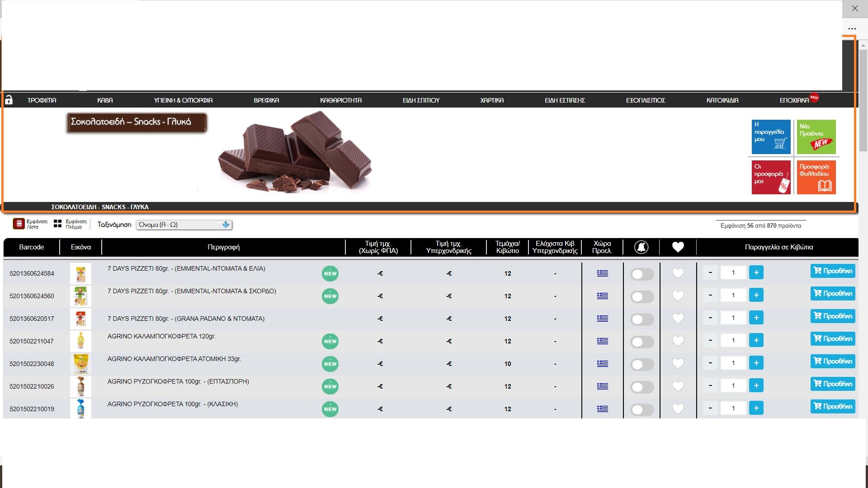868x488 pixels.
Task: Decrease quantity for barcode 5201502230048
Action: point(710,363)
